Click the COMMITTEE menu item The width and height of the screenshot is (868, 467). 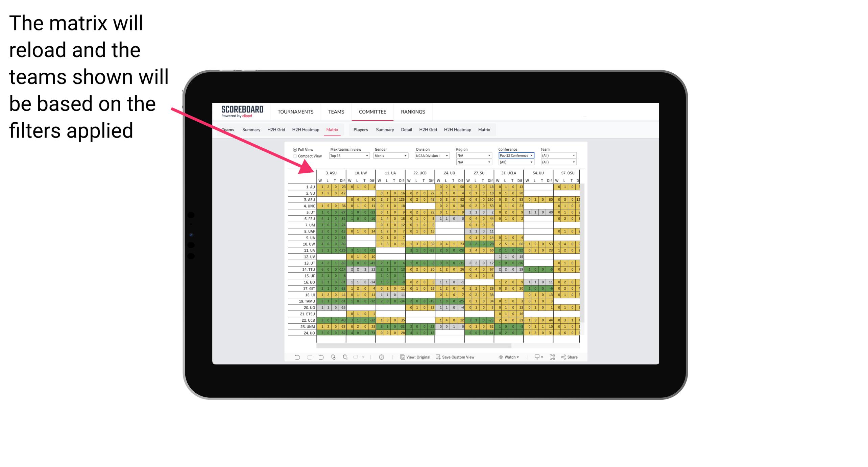tap(372, 112)
